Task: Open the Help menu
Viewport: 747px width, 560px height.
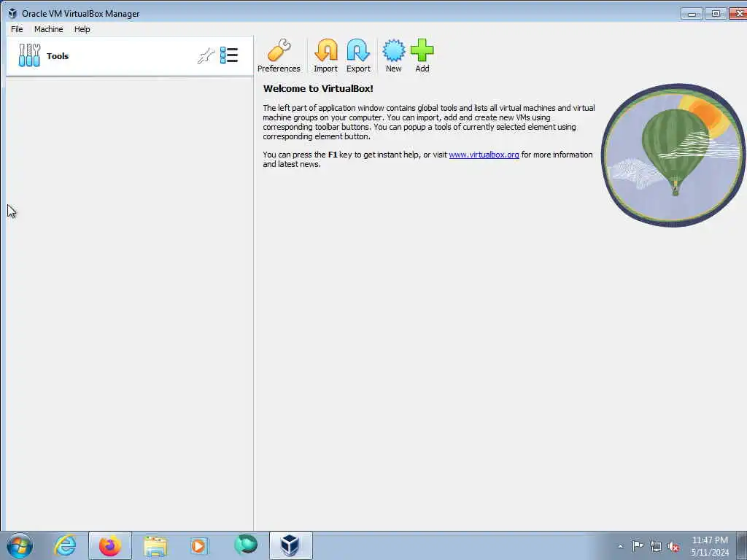Action: point(82,29)
